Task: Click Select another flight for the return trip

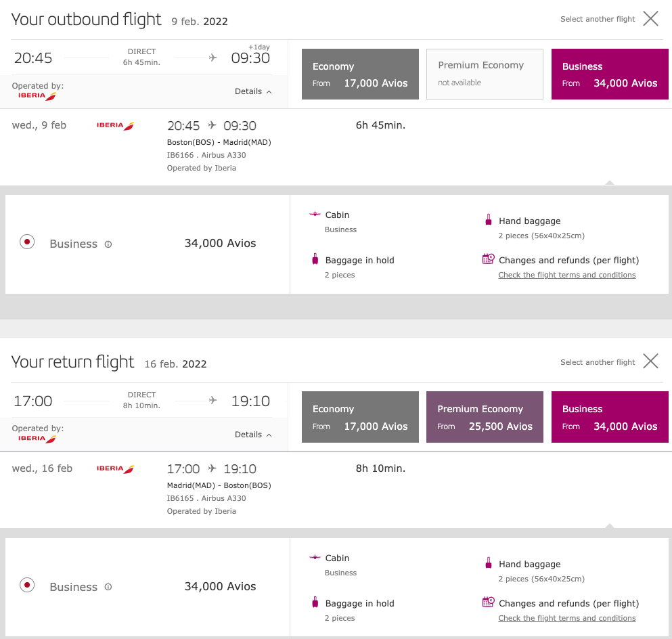Action: point(597,361)
